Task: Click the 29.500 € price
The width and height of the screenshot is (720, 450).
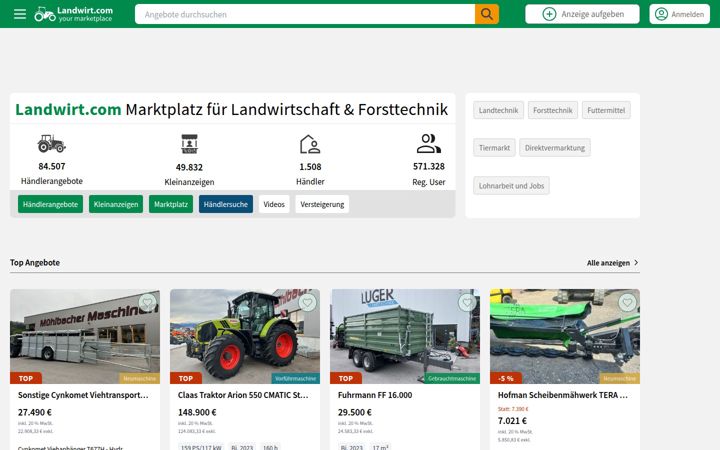Action: point(355,412)
